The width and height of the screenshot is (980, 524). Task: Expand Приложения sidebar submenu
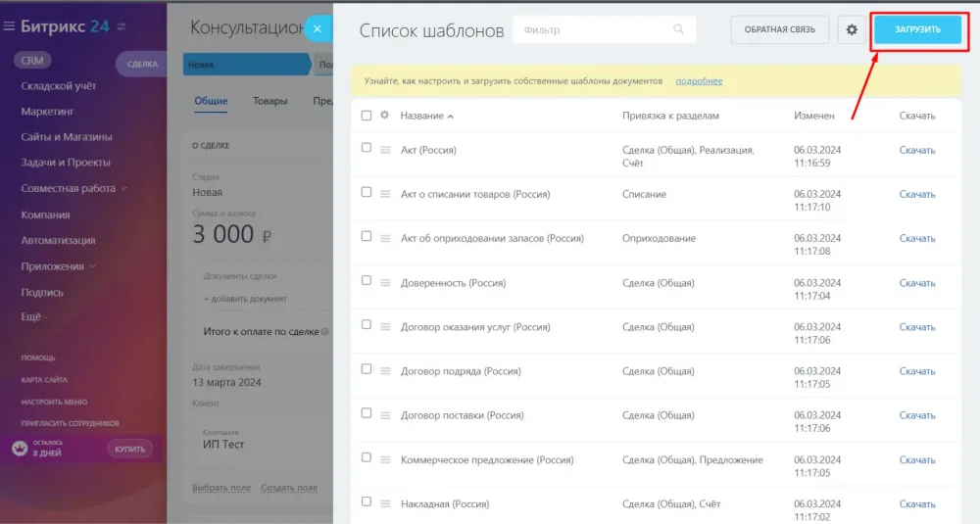(x=92, y=266)
